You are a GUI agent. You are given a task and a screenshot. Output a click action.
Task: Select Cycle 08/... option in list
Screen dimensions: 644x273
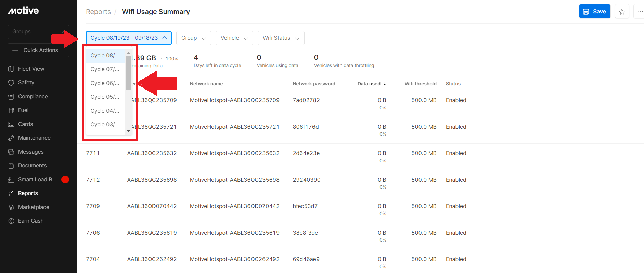click(x=105, y=56)
